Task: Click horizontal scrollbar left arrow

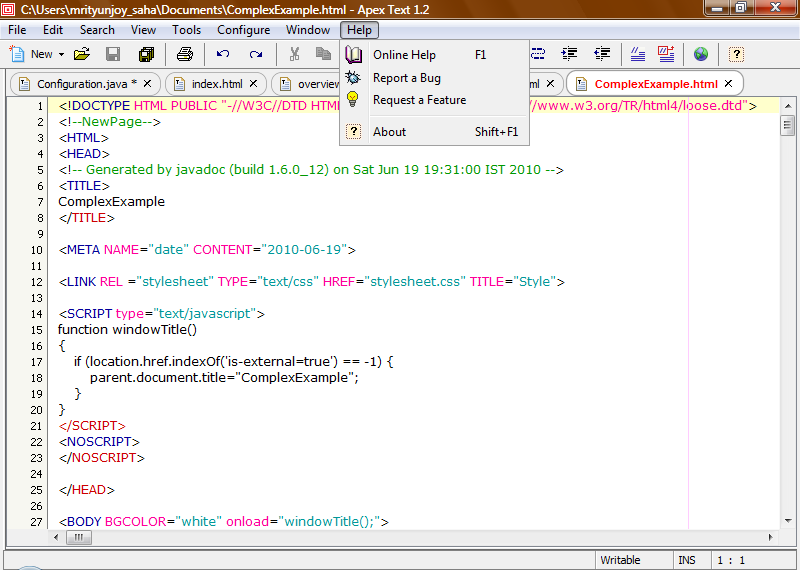Action: click(56, 537)
